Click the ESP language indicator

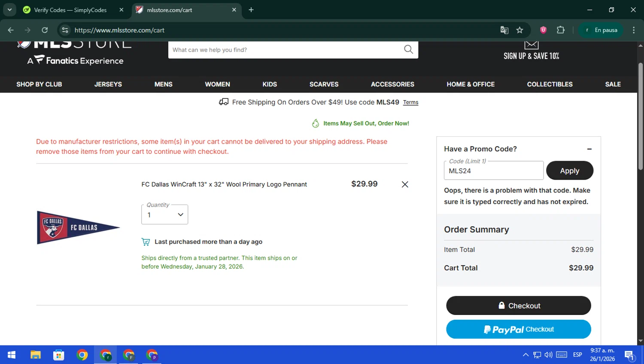577,355
